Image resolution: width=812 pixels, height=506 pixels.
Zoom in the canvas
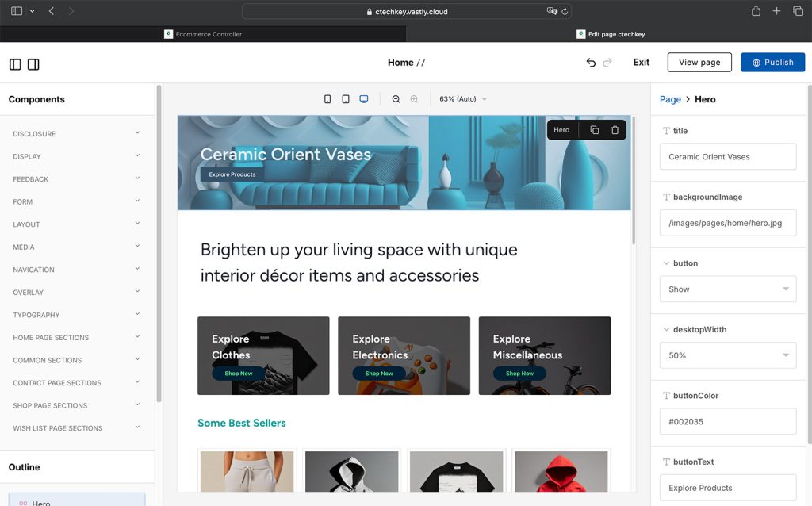(x=414, y=99)
